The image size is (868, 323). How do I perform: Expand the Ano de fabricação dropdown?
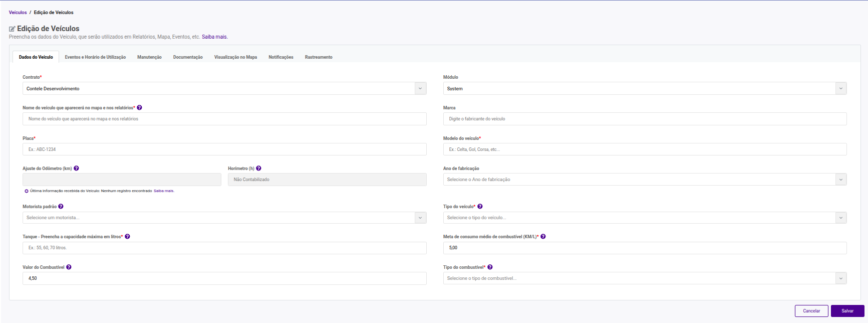click(x=645, y=180)
